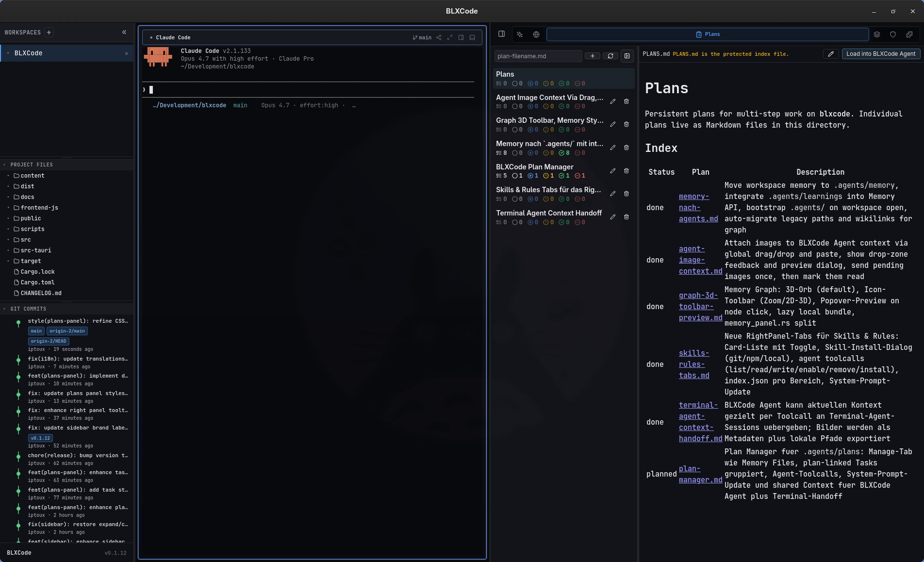This screenshot has height=562, width=924.
Task: Open the graph-3d-toolbar-preview.md link
Action: click(700, 307)
